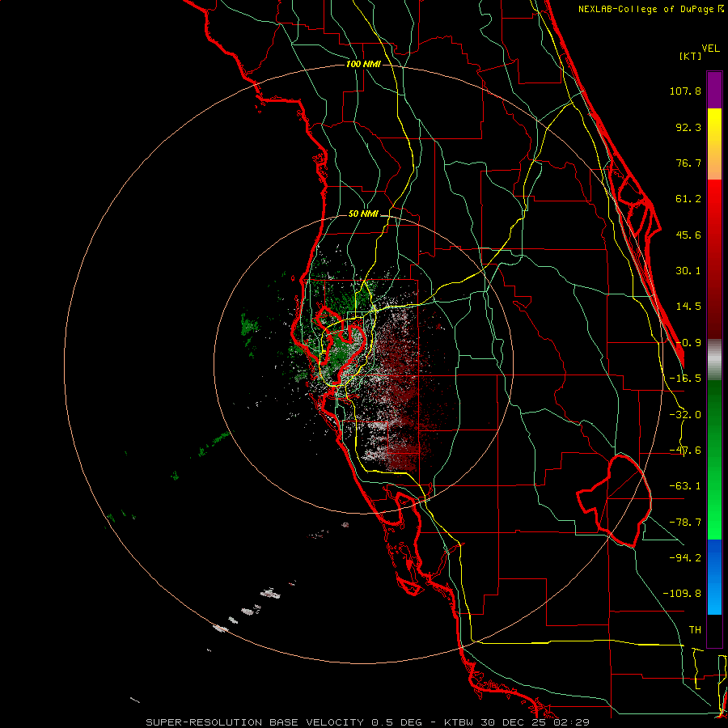The width and height of the screenshot is (728, 728).
Task: Click the 50 NMI range ring label
Action: point(363,214)
